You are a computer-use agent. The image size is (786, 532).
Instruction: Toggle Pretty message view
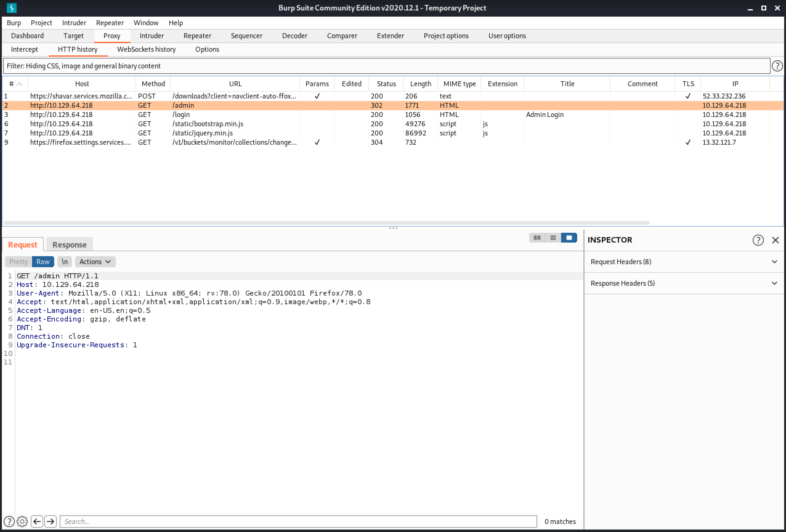[18, 262]
